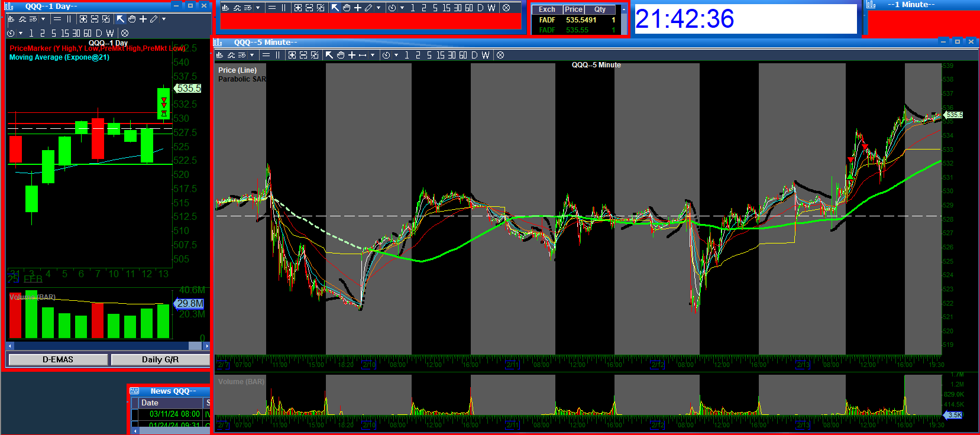Zoom in on the QQQ 5 Minute chart
The image size is (980, 435).
click(292, 55)
